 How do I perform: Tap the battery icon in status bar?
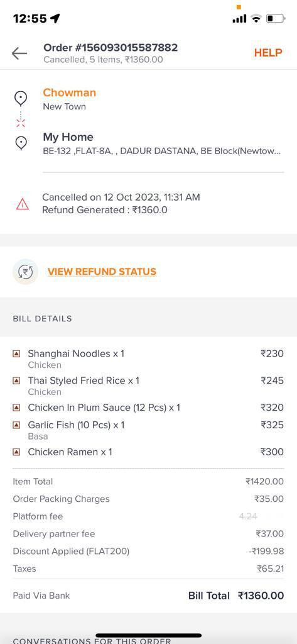click(276, 18)
